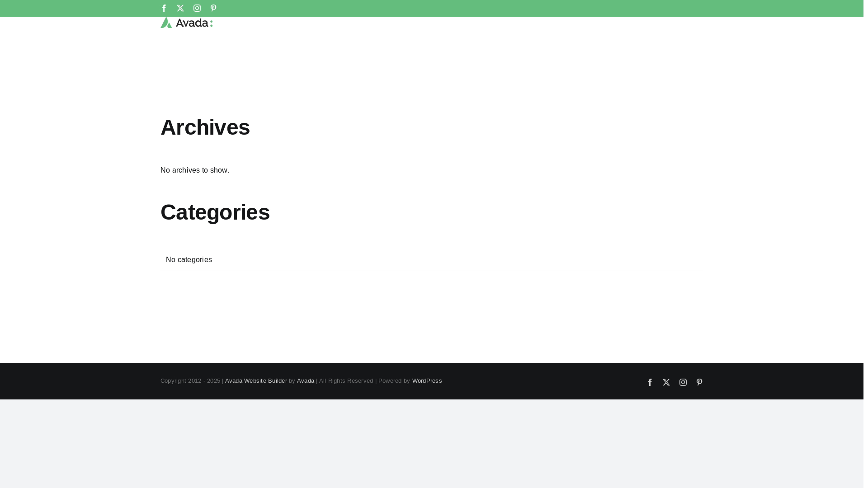Viewport: 868px width, 488px height.
Task: Click the 'No categories' list row
Action: (189, 260)
